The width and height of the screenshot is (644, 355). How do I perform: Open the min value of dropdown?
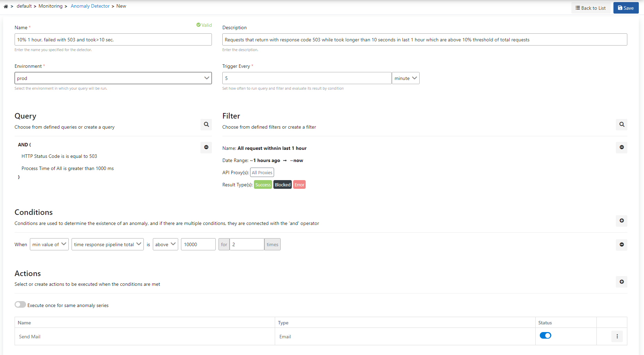click(49, 244)
